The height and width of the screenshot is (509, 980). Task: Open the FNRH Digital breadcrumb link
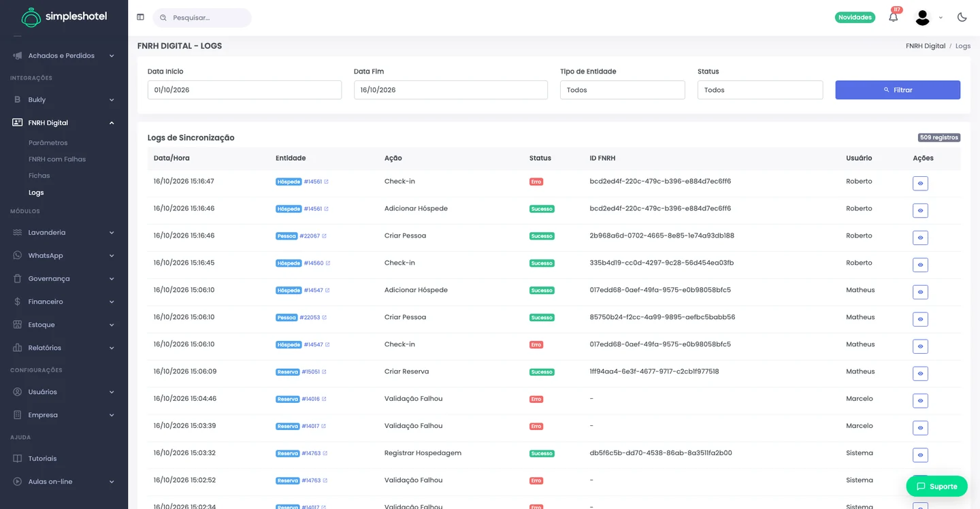point(926,46)
